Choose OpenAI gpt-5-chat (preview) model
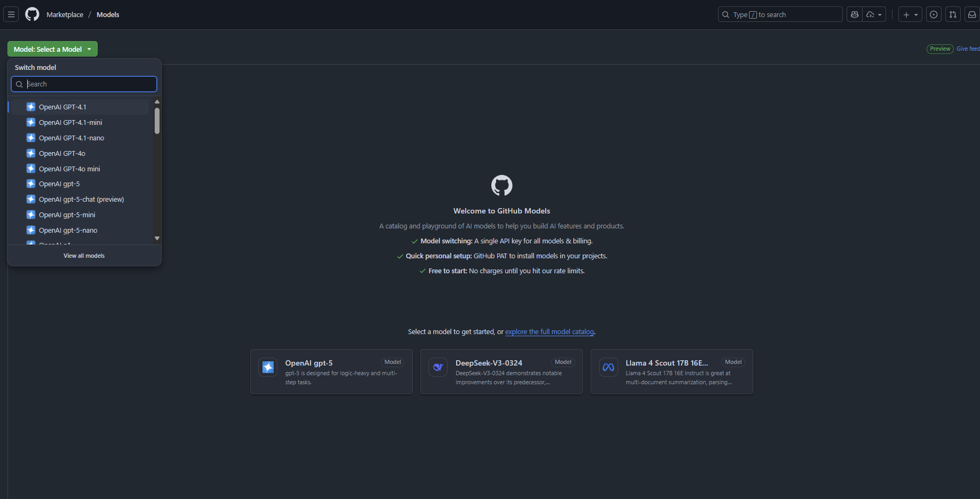 point(81,199)
